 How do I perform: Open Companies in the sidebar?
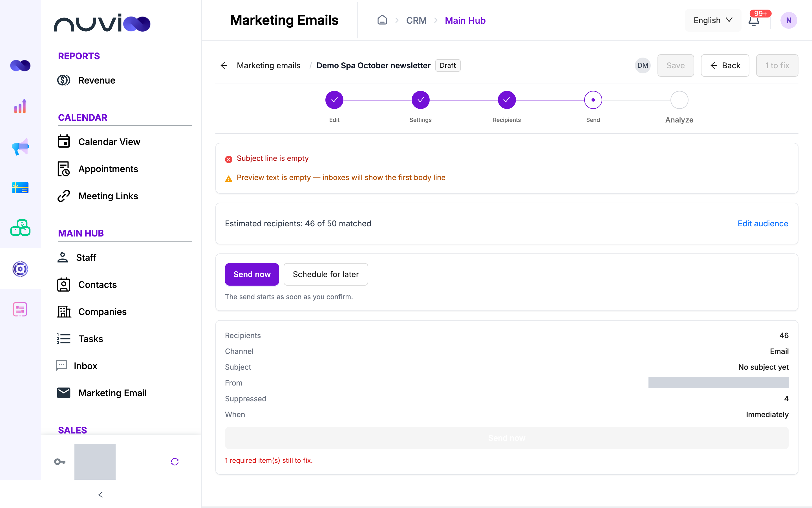[92, 312]
